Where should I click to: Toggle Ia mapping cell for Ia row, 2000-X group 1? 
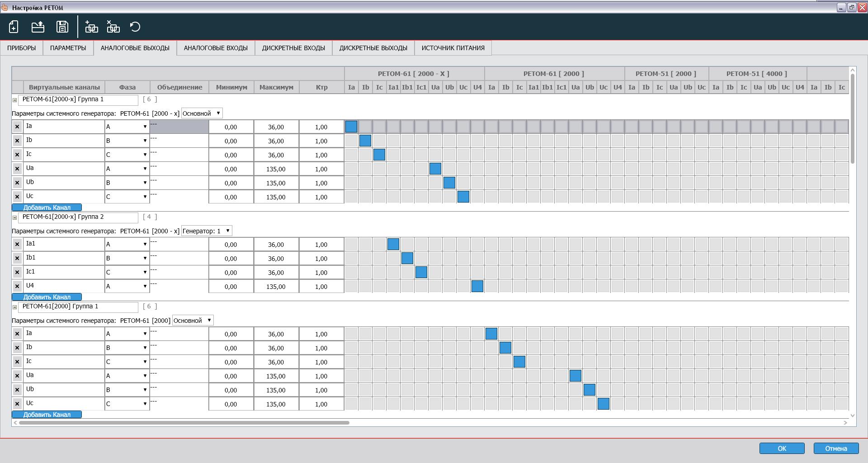click(351, 127)
